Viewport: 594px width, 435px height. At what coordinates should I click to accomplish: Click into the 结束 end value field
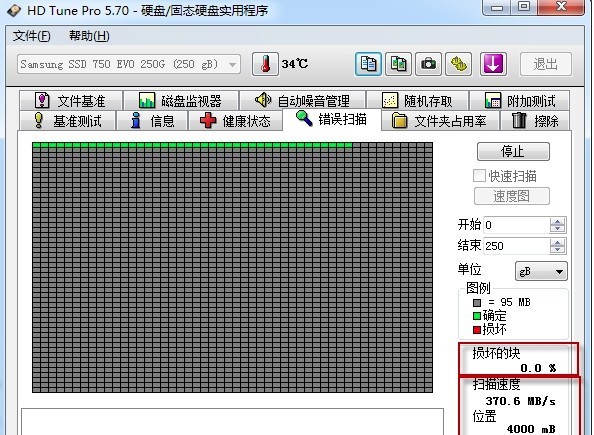[516, 246]
